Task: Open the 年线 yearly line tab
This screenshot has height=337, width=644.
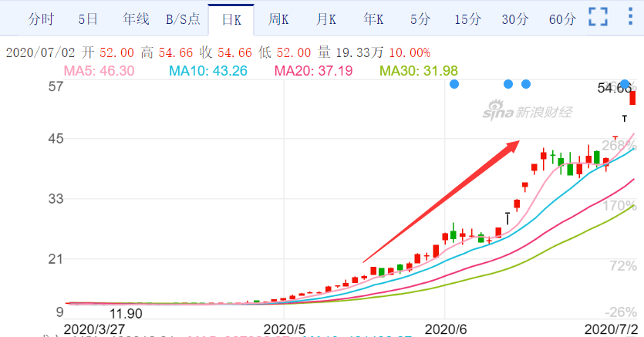Action: tap(136, 19)
